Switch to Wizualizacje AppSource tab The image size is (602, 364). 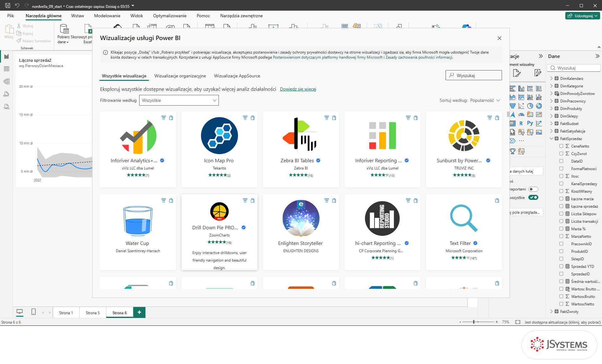click(237, 76)
